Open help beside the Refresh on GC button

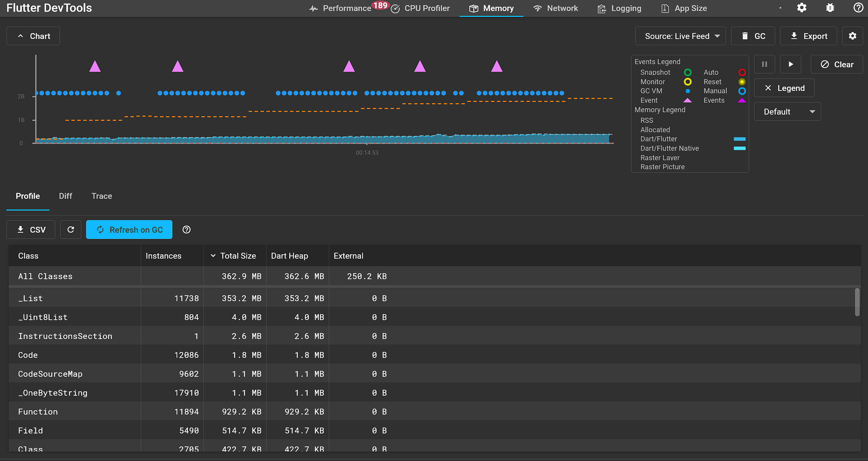[x=186, y=230]
